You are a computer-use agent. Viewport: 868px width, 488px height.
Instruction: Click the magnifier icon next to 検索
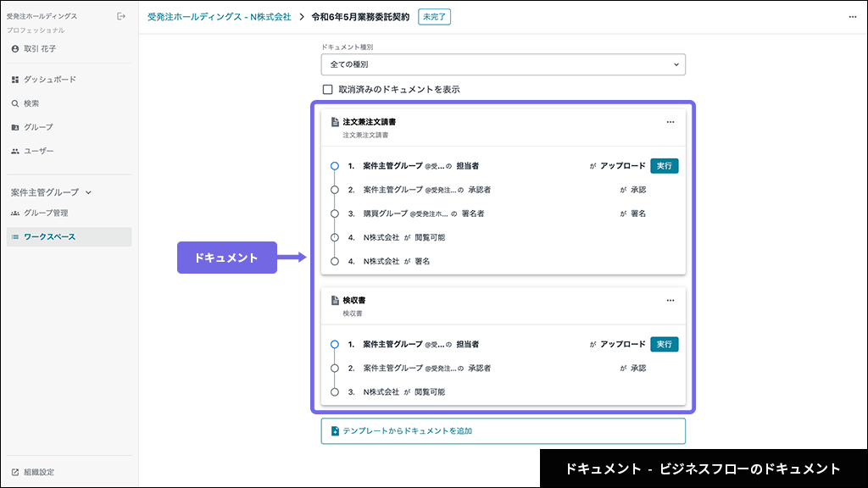15,103
